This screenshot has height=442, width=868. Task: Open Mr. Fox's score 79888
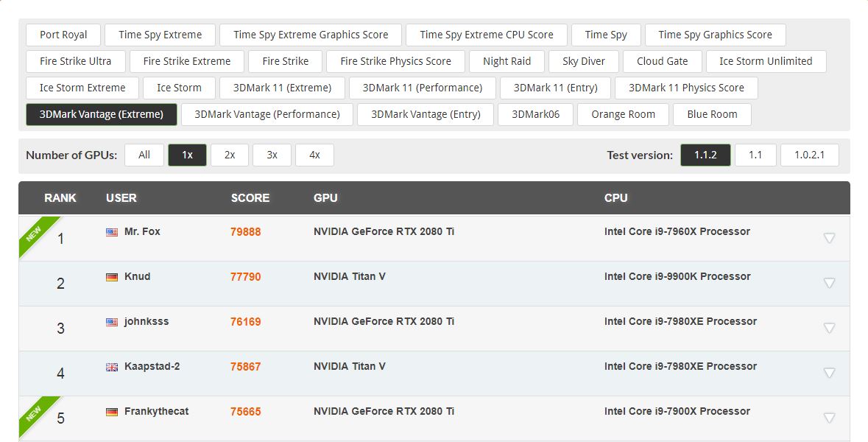pos(246,232)
